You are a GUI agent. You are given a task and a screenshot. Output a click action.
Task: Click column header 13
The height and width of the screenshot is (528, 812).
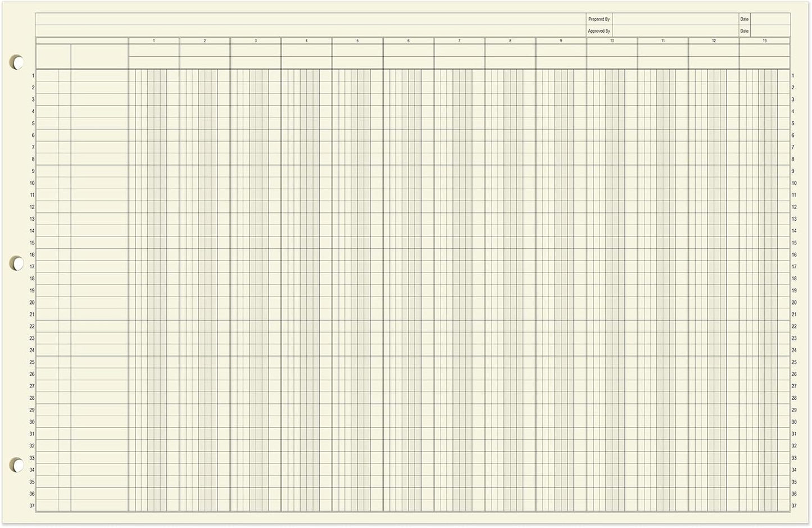click(764, 40)
